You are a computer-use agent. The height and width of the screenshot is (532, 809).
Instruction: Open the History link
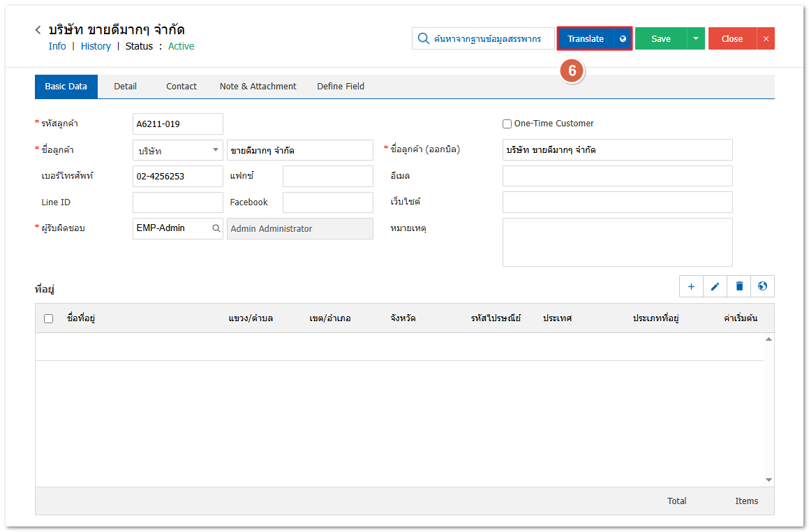click(96, 46)
